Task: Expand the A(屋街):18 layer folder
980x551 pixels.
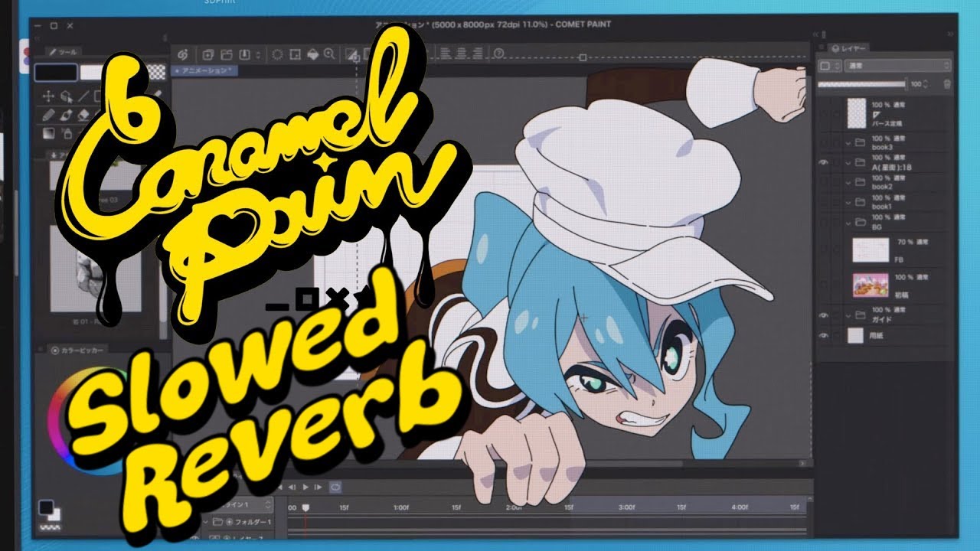Action: coord(848,162)
